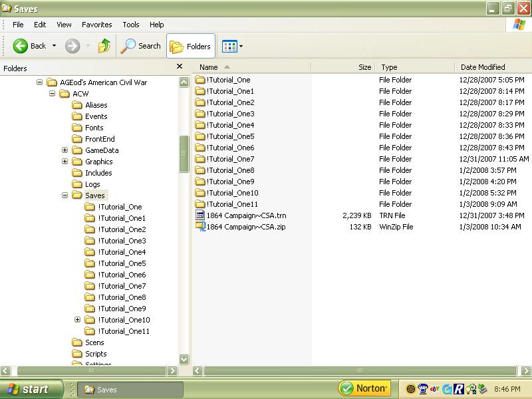Select the !Tutorial_One7 folder in file list
The image size is (532, 399).
click(x=230, y=159)
